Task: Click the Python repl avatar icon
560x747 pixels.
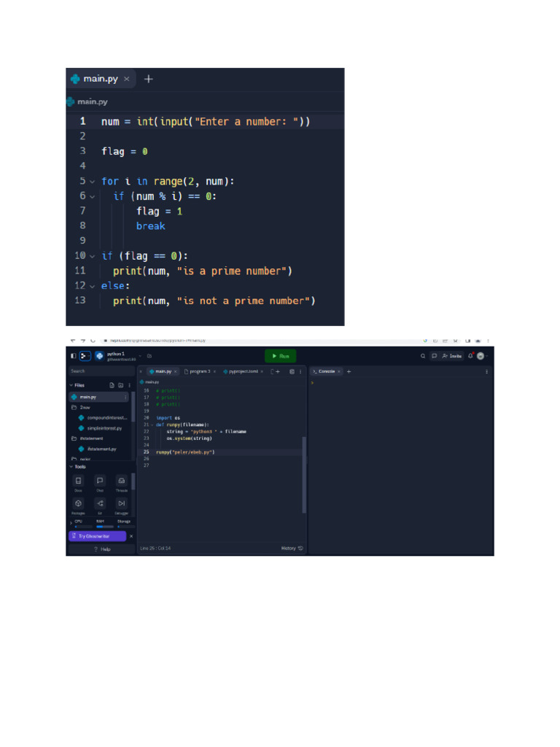Action: (x=99, y=356)
